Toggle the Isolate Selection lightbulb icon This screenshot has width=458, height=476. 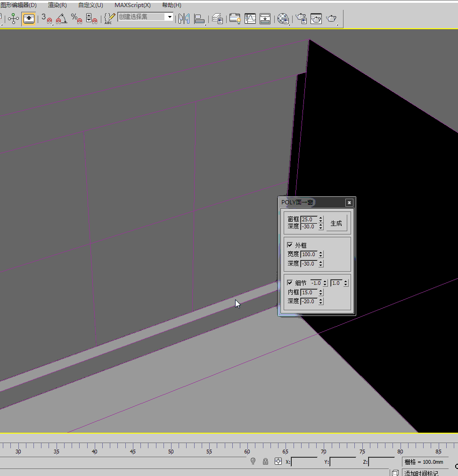pyautogui.click(x=253, y=461)
